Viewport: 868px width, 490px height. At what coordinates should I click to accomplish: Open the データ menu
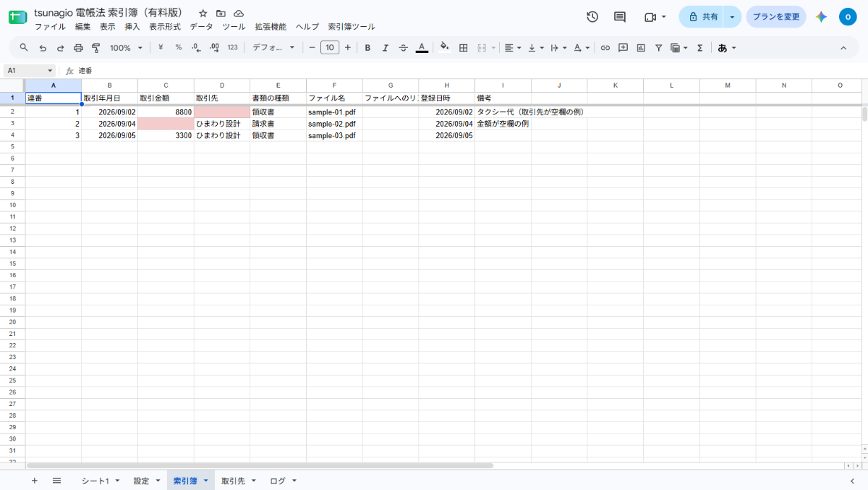tap(201, 27)
